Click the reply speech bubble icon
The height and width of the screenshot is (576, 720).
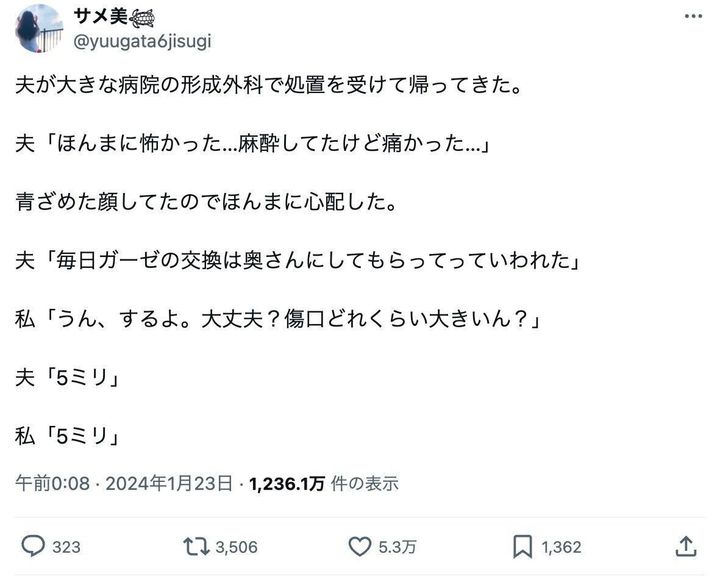34,546
